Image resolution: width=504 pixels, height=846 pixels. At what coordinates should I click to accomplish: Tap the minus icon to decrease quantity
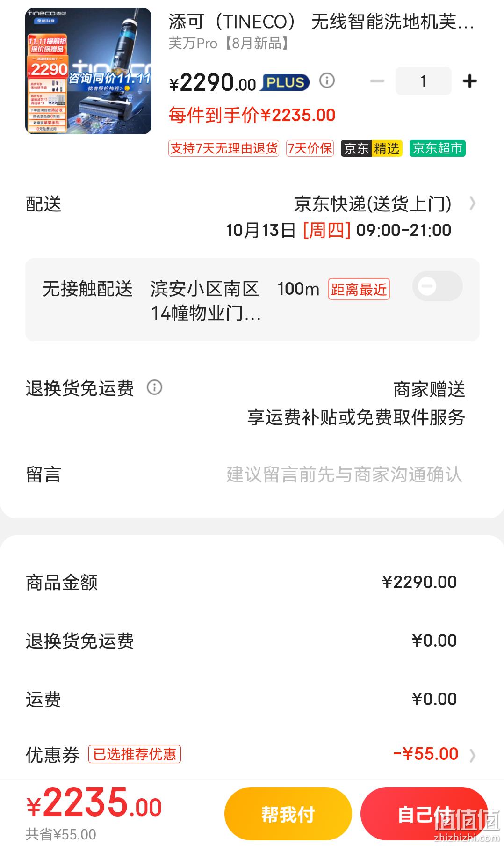(377, 81)
